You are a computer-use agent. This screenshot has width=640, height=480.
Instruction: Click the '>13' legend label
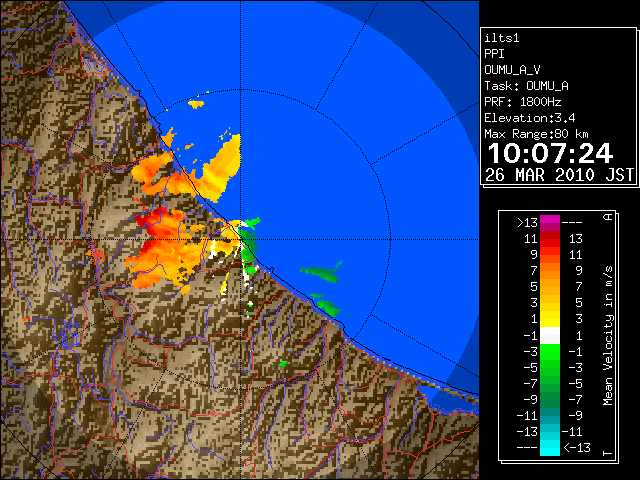coord(527,223)
